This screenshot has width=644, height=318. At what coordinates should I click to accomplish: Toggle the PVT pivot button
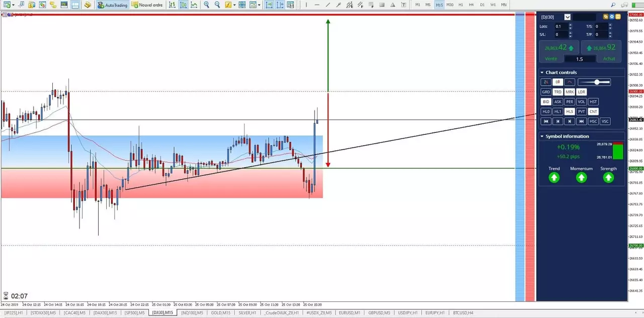581,112
